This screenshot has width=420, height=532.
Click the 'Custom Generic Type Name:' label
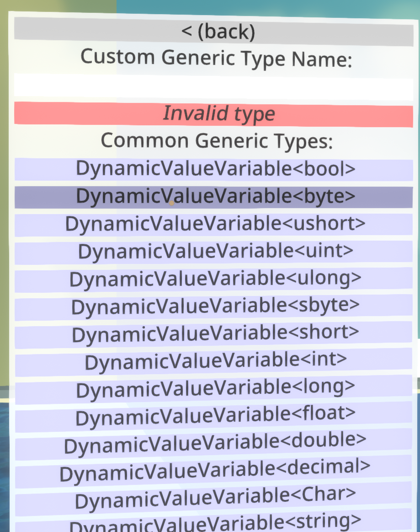click(x=216, y=59)
